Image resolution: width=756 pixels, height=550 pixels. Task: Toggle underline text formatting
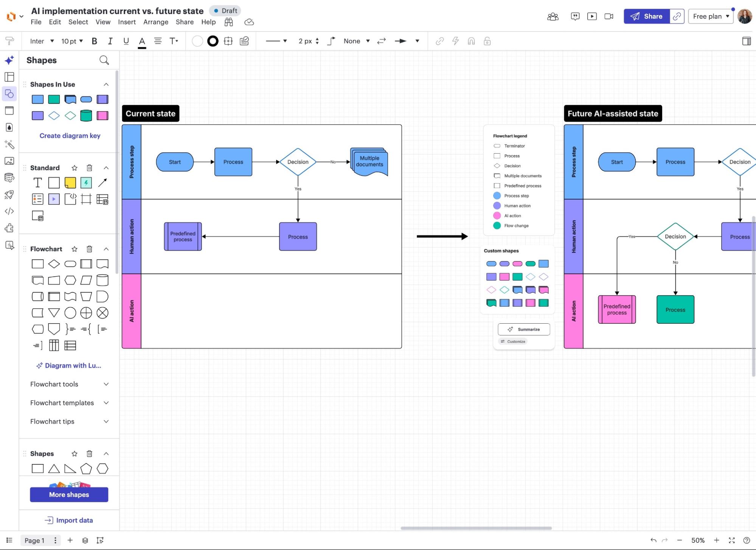coord(126,41)
